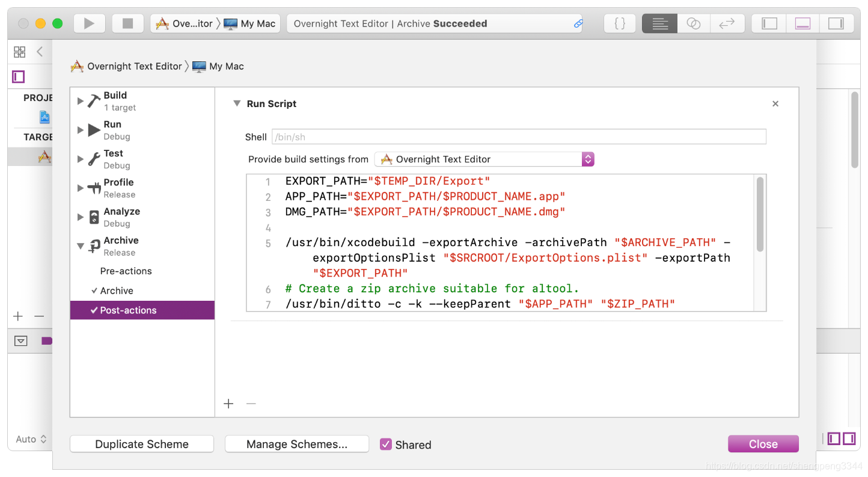The width and height of the screenshot is (868, 477).
Task: Click the script editor vertical scrollbar
Action: pos(760,214)
